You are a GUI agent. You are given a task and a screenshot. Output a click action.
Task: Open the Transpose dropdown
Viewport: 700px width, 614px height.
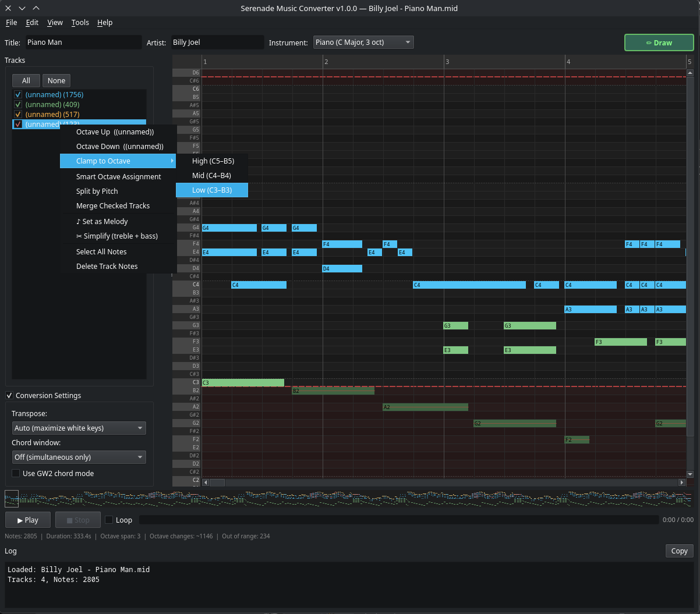[x=79, y=428]
